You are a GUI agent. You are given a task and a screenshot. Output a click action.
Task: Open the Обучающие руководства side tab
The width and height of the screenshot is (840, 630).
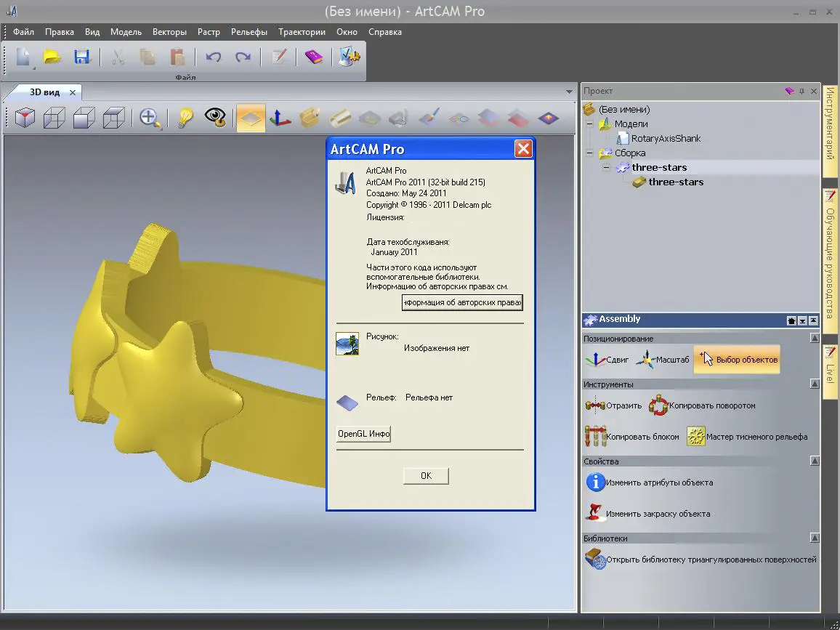831,262
